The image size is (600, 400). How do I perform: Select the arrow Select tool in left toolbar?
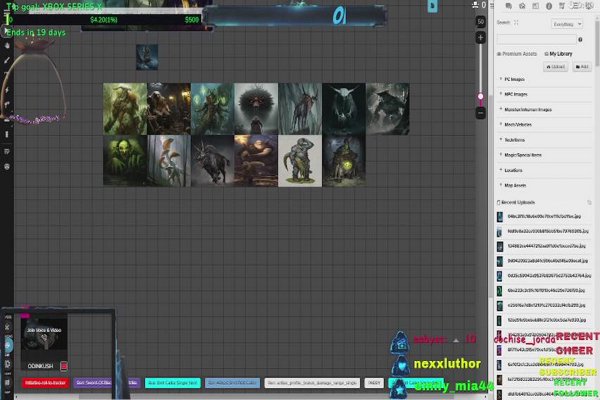pos(7,31)
